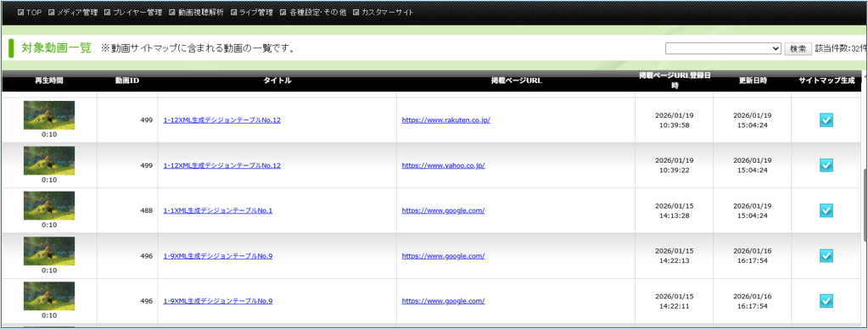Toggle sitemap checkbox for video ID 488
Screen dimensions: 868x329
tap(826, 210)
